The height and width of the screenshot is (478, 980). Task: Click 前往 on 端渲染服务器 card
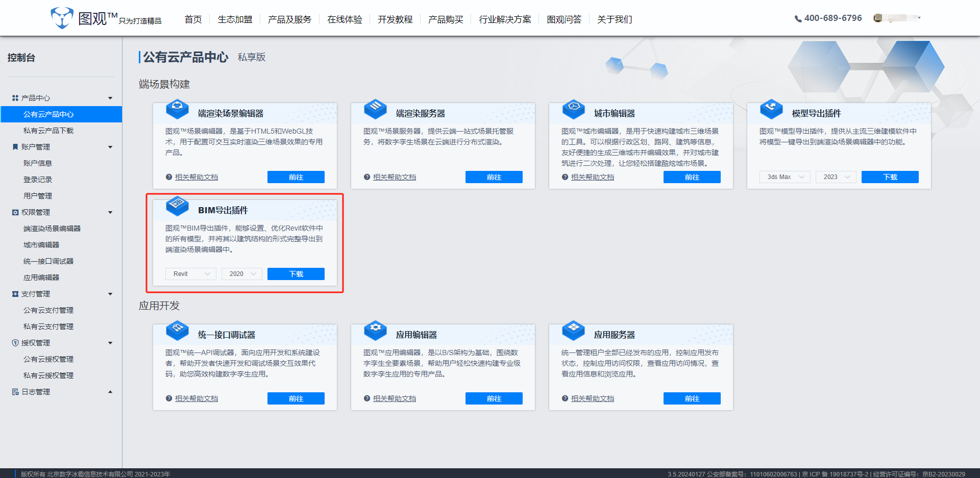pyautogui.click(x=494, y=177)
